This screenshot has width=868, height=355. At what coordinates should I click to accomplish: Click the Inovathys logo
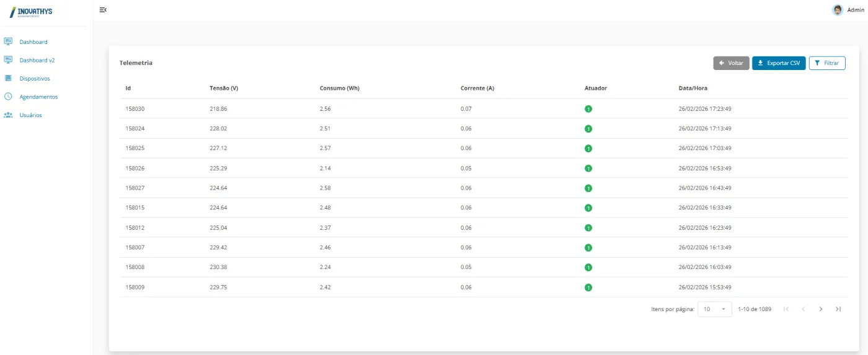click(31, 12)
